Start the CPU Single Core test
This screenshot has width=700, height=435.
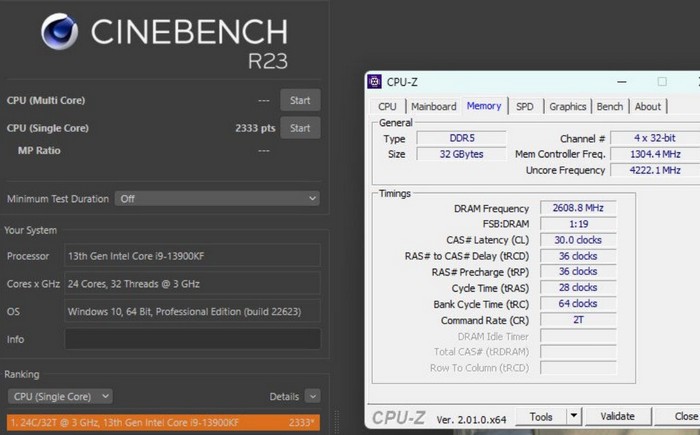coord(300,128)
